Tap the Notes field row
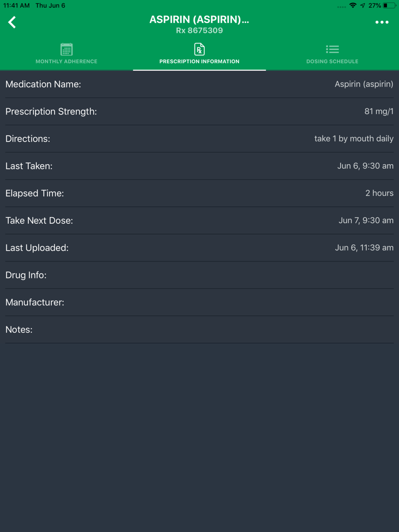Screen dimensions: 399x532 [x=199, y=329]
